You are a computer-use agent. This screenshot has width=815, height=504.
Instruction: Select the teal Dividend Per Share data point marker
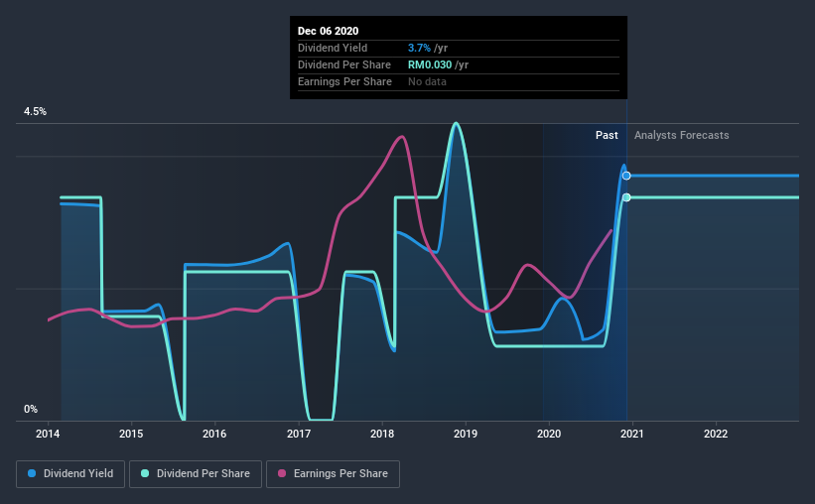tap(626, 197)
